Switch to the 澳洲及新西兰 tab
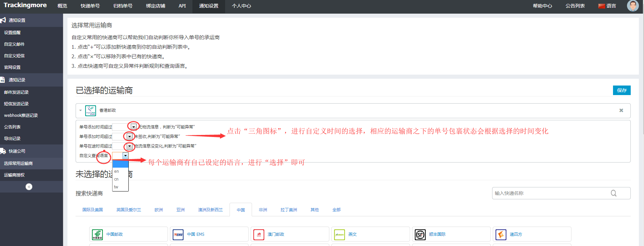The width and height of the screenshot is (644, 246). tap(210, 210)
